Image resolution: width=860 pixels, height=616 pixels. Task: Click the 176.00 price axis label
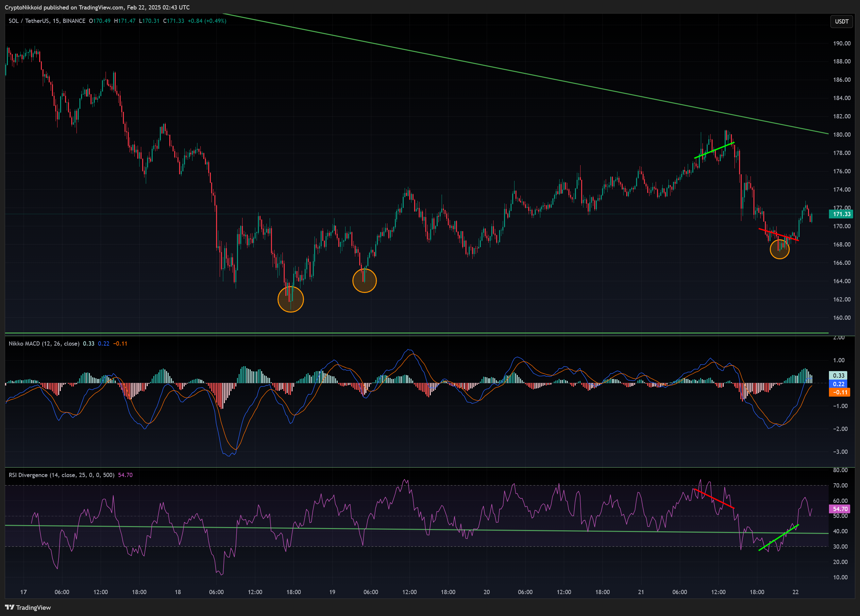pos(841,171)
